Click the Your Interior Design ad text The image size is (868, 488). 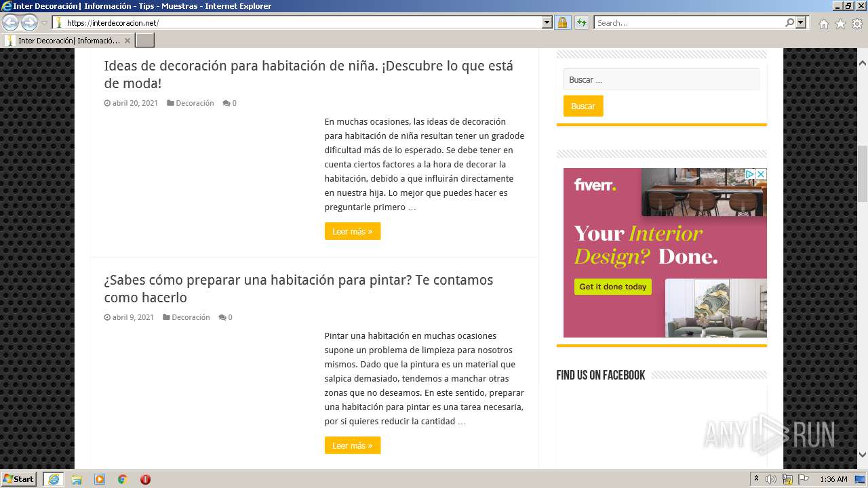(x=646, y=245)
